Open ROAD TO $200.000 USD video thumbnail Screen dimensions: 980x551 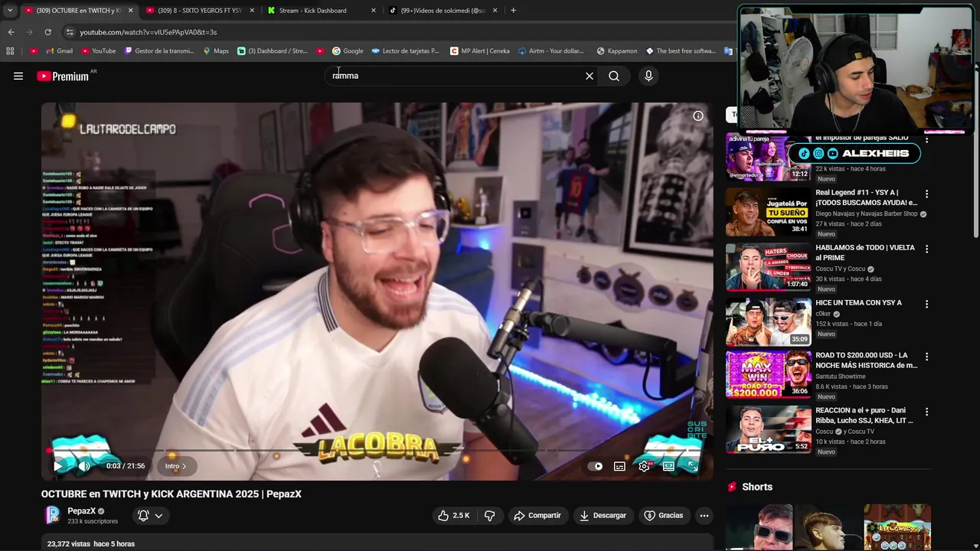point(768,374)
